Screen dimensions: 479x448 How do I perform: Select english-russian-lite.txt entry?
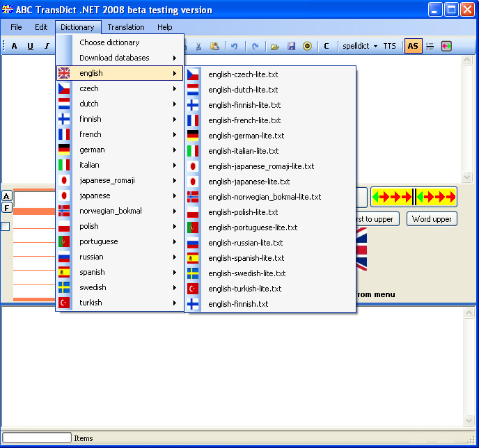pos(270,243)
